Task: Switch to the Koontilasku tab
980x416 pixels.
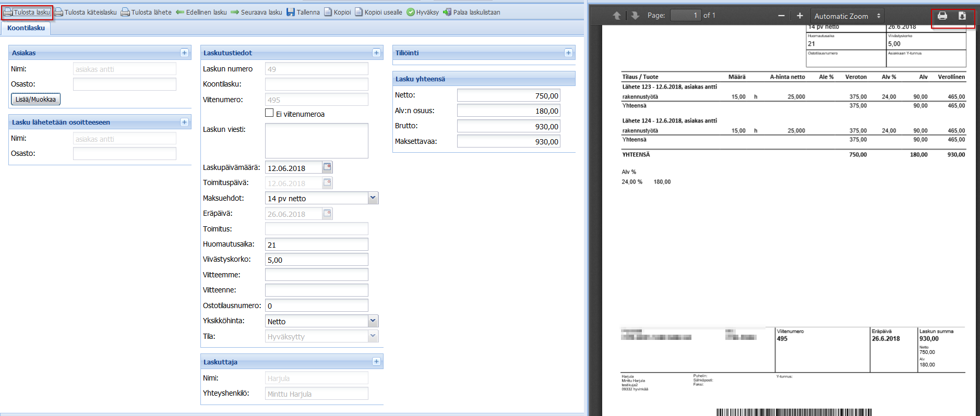Action: [x=26, y=28]
